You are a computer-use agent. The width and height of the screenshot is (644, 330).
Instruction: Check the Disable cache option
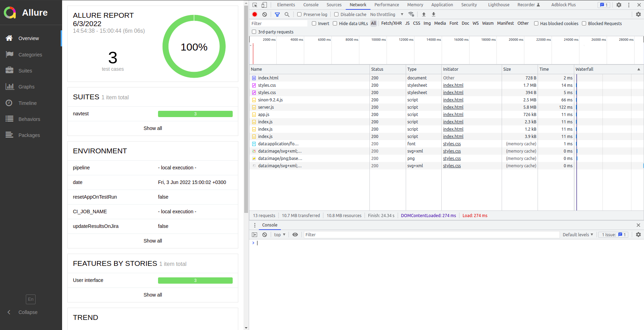point(336,14)
